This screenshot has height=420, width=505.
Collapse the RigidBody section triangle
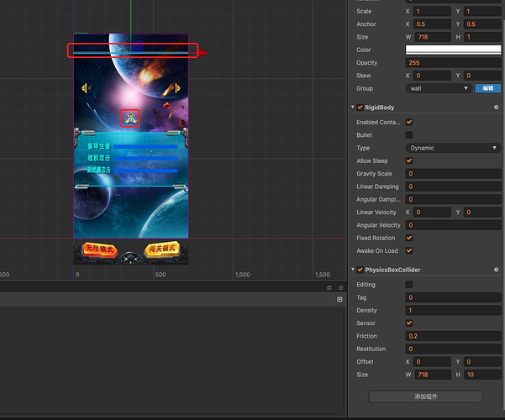353,107
